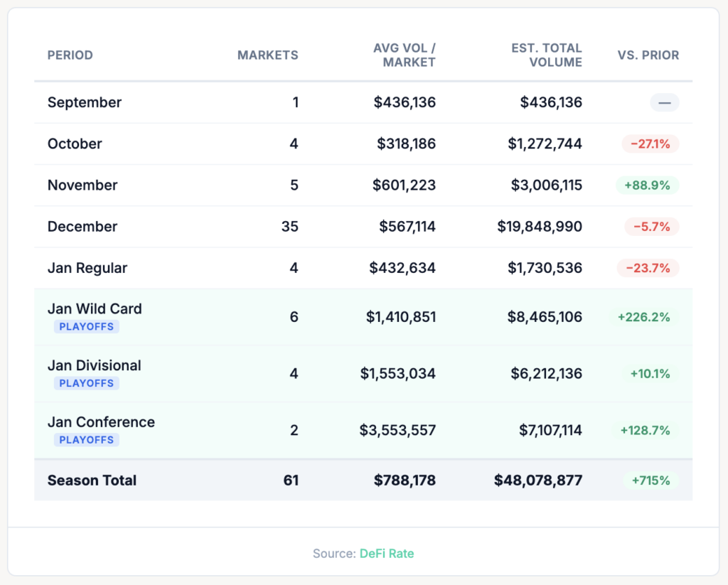This screenshot has width=728, height=585.
Task: Sort by the MARKETS column header
Action: tap(267, 55)
